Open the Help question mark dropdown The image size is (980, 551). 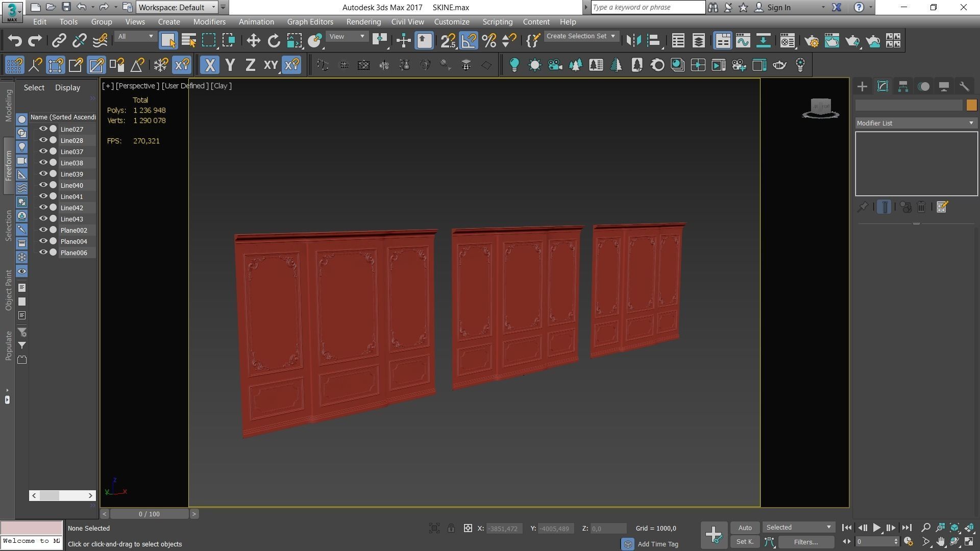(871, 8)
